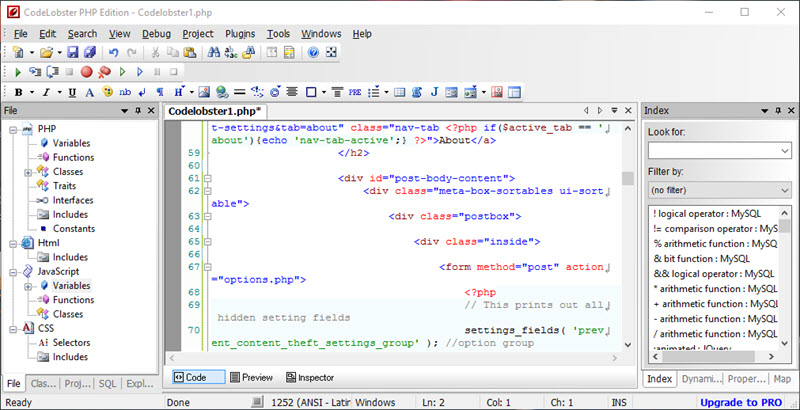The height and width of the screenshot is (410, 800).
Task: Select CSS Selectors in the tree
Action: (x=71, y=343)
